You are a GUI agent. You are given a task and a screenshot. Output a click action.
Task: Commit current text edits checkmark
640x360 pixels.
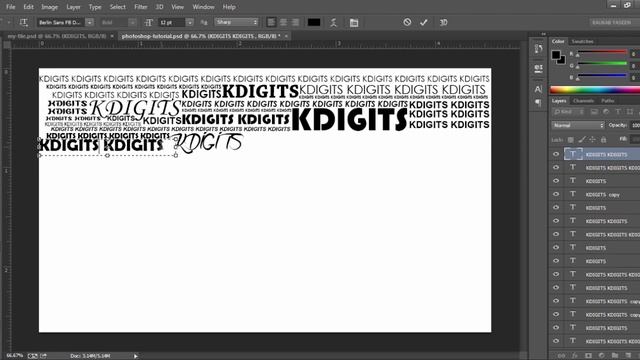pos(424,22)
